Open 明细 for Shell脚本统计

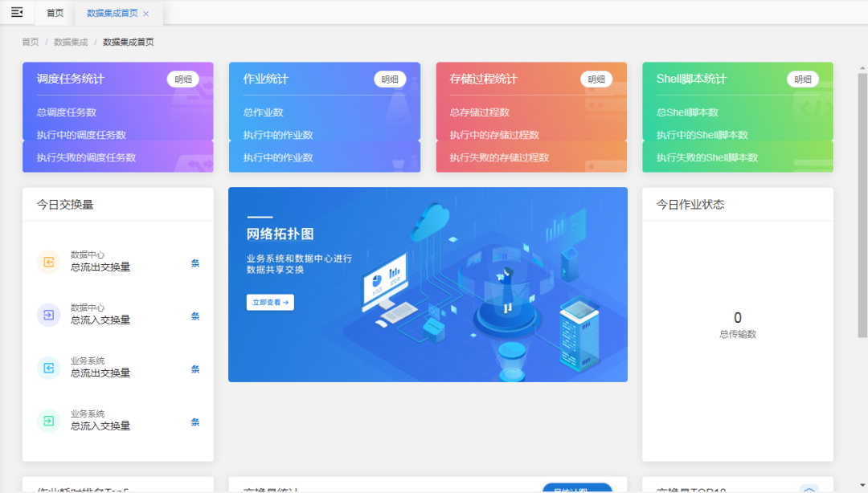(802, 79)
